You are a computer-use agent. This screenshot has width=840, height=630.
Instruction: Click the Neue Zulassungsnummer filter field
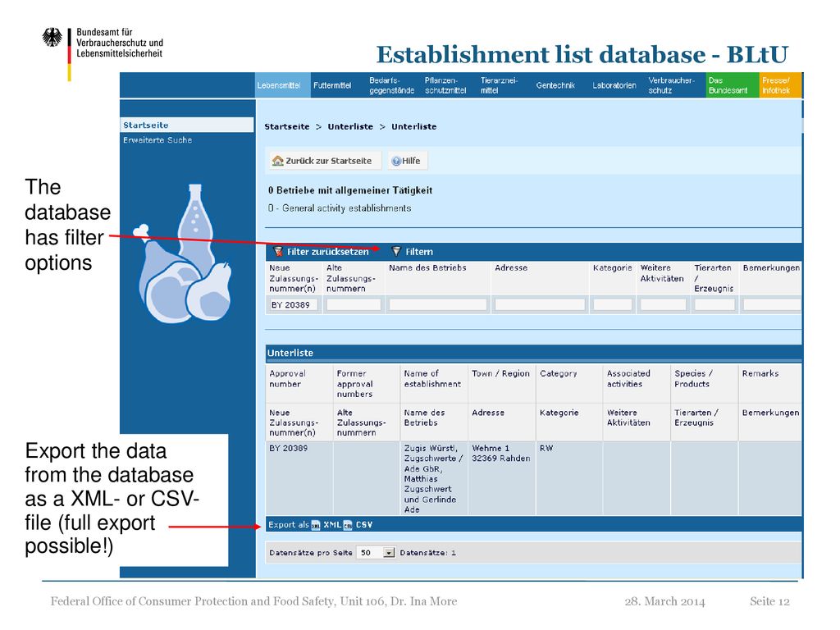pyautogui.click(x=293, y=305)
